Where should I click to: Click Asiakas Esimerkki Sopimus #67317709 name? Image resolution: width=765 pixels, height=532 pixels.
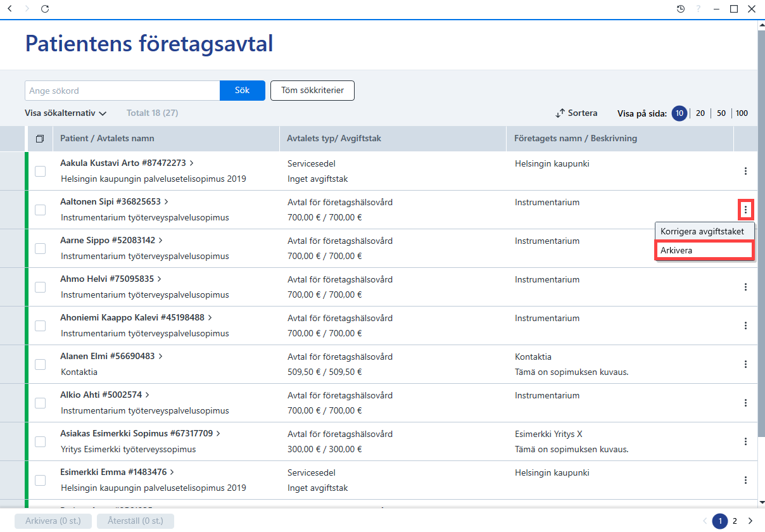click(136, 434)
